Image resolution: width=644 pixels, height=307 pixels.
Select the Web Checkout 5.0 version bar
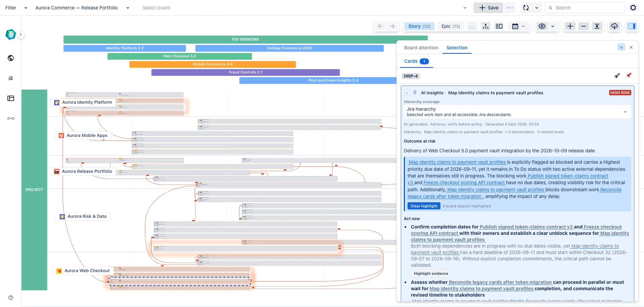[179, 56]
